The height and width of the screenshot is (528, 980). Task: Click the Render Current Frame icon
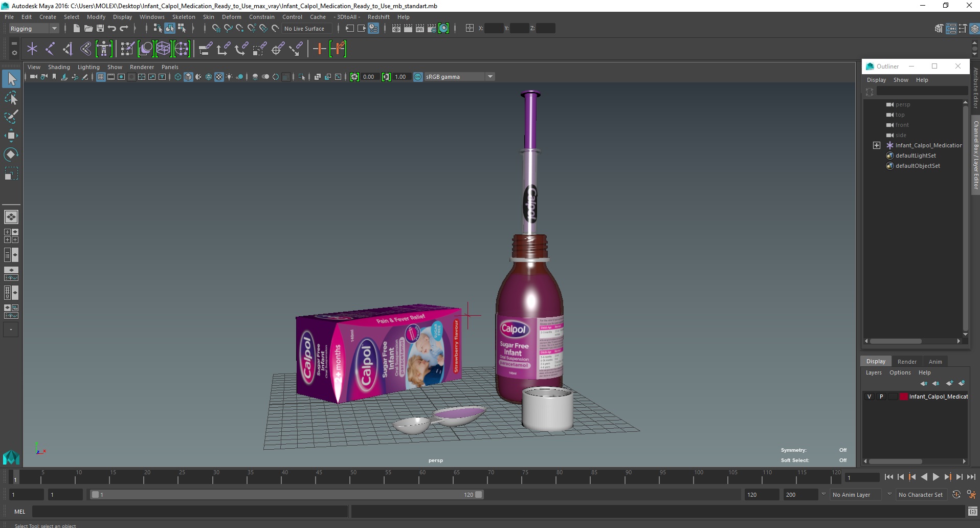coord(408,29)
